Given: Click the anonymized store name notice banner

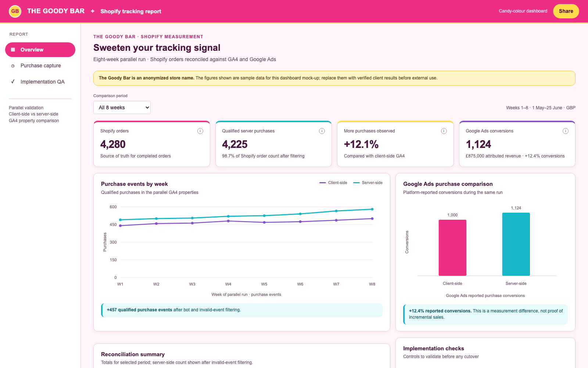Looking at the screenshot, I should (334, 78).
